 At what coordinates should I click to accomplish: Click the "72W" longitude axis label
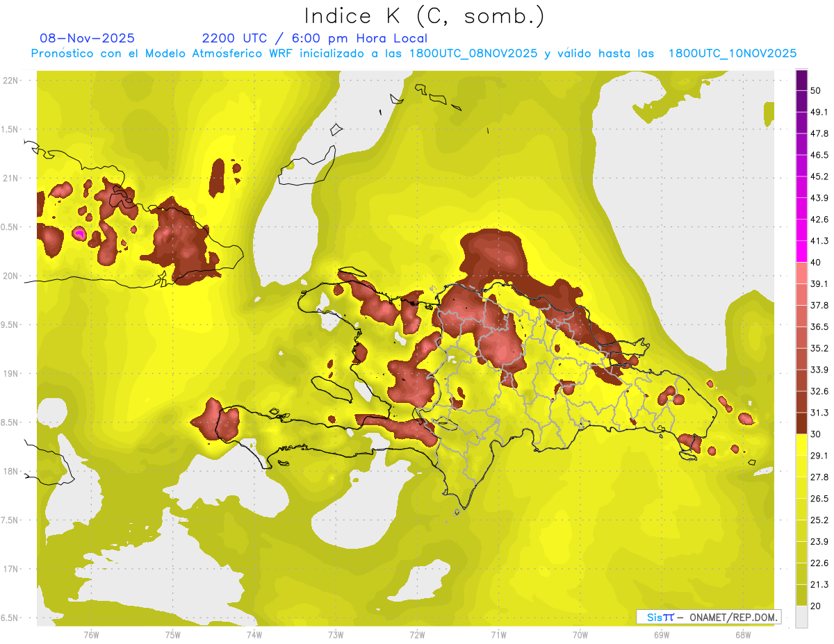[417, 634]
